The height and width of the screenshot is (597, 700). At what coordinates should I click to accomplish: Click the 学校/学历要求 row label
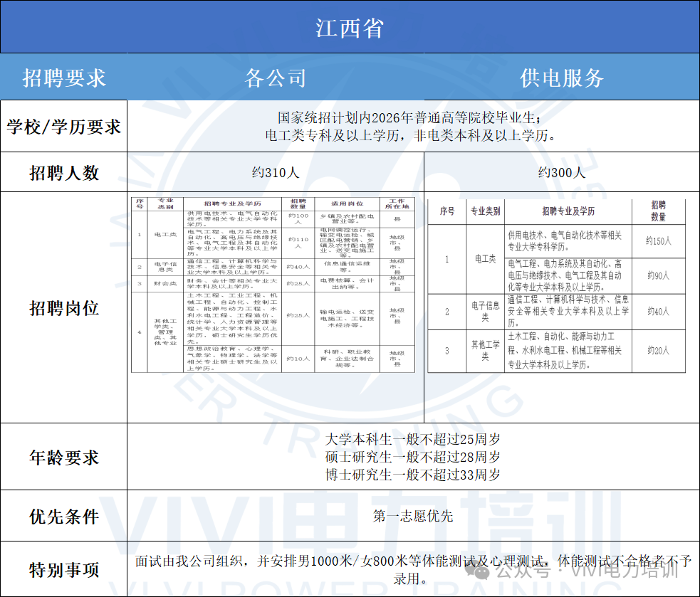pos(63,127)
